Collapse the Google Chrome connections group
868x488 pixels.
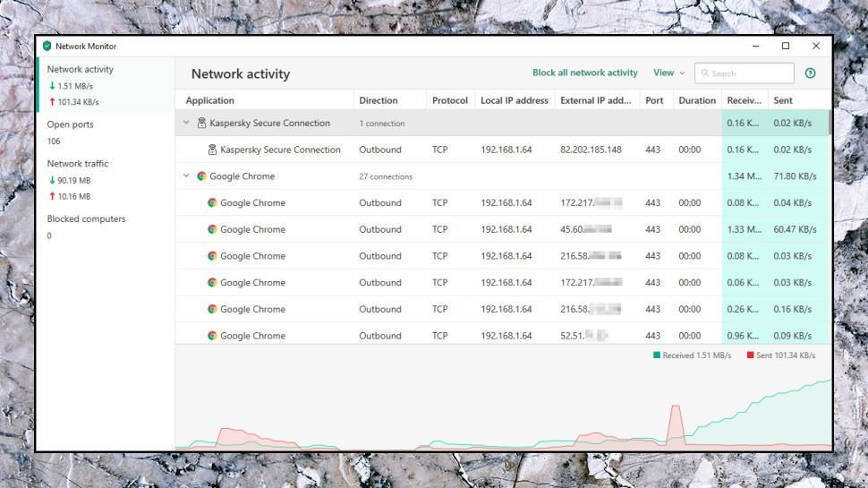tap(186, 176)
